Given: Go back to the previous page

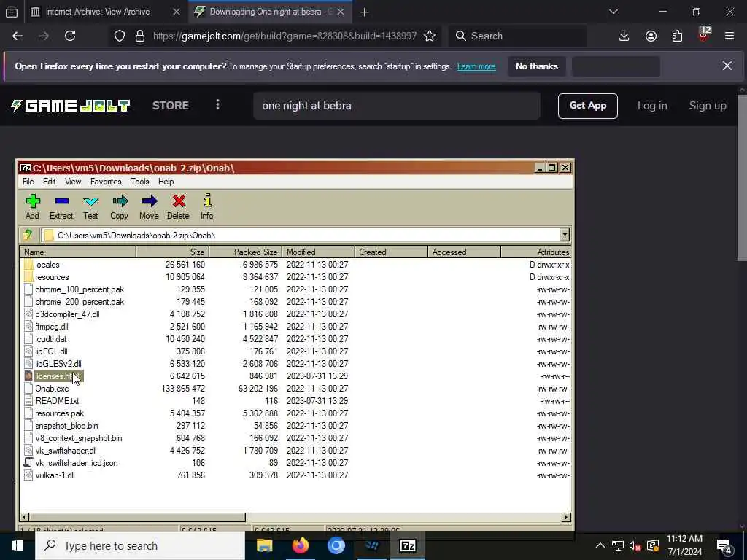Looking at the screenshot, I should tap(18, 36).
